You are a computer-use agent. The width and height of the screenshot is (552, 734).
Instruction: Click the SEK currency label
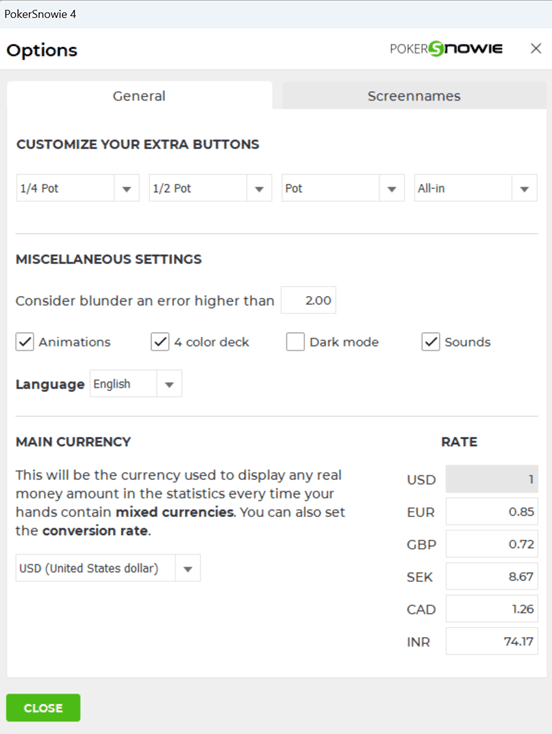(420, 577)
